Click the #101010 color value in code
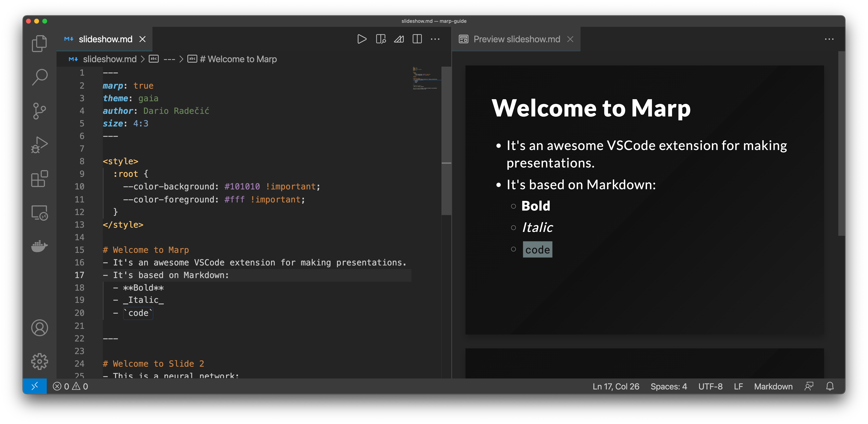 242,186
